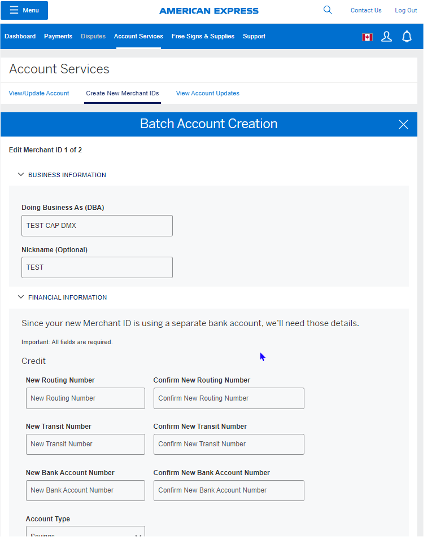Screen dimensions: 424x537
Task: Focus the New Bank Account Number field
Action: tap(85, 490)
